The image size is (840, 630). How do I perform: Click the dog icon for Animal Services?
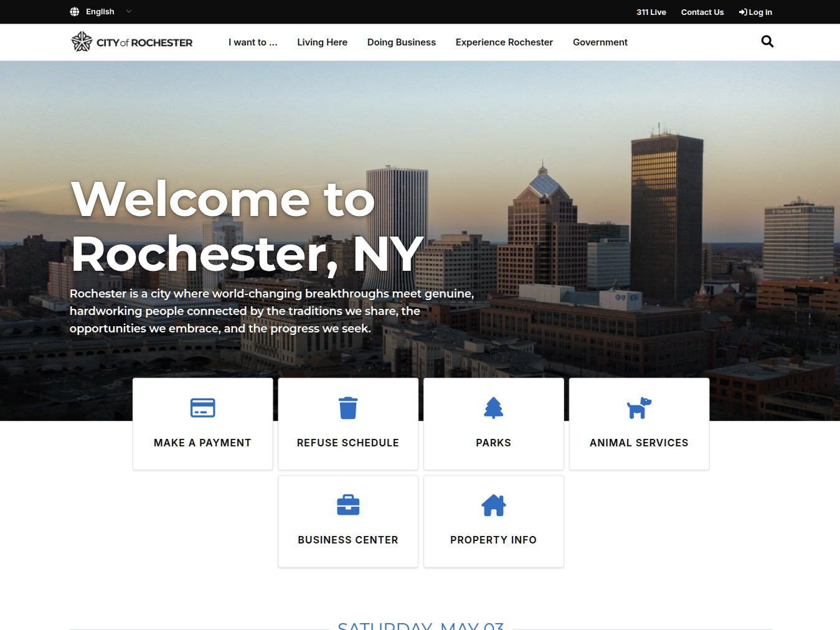pos(639,408)
